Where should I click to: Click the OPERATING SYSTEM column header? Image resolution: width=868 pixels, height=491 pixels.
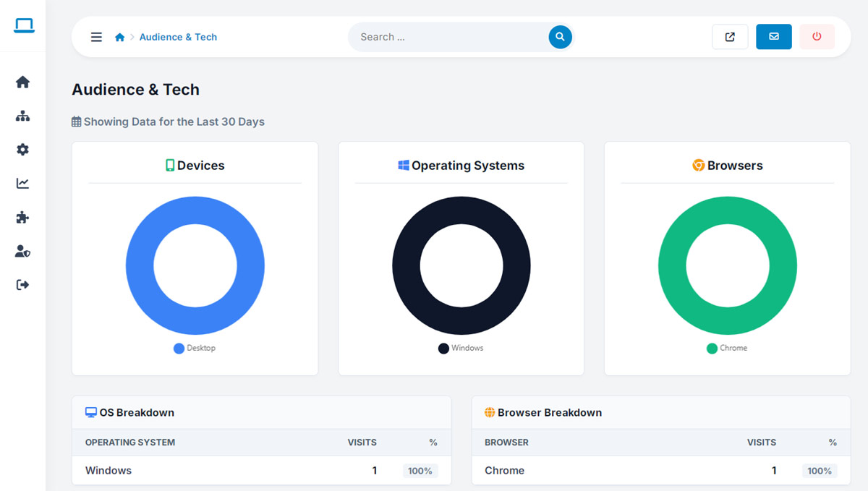pyautogui.click(x=130, y=443)
